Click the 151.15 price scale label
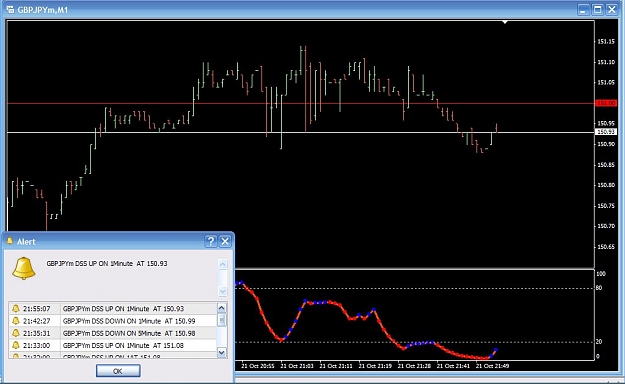 point(606,41)
